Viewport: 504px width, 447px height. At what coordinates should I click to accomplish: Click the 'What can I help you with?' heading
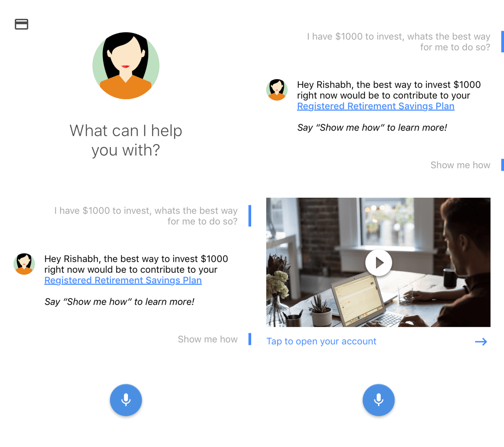click(126, 140)
